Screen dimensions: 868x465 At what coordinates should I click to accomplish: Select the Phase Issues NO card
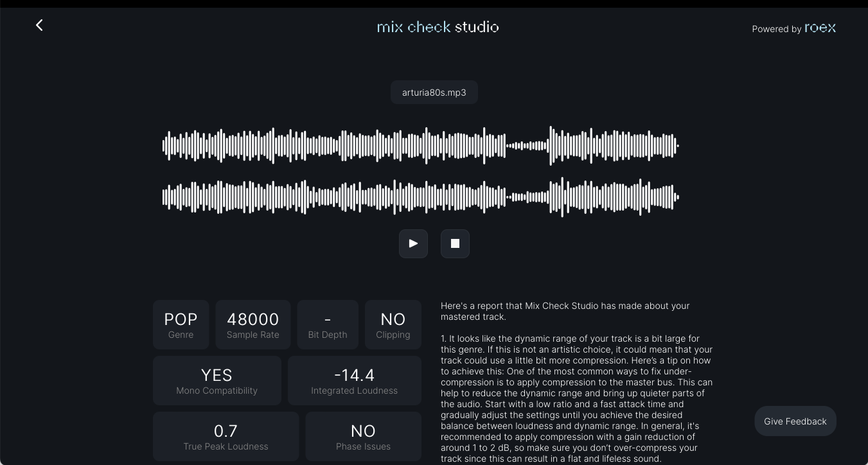pyautogui.click(x=364, y=437)
